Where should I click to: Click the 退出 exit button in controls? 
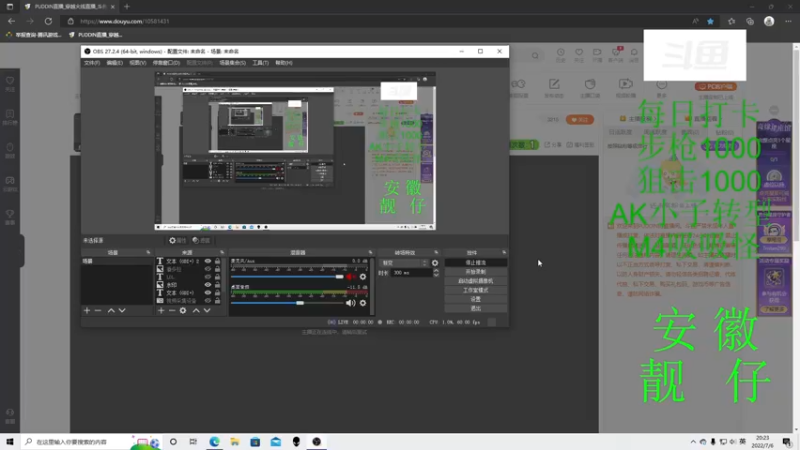point(476,309)
